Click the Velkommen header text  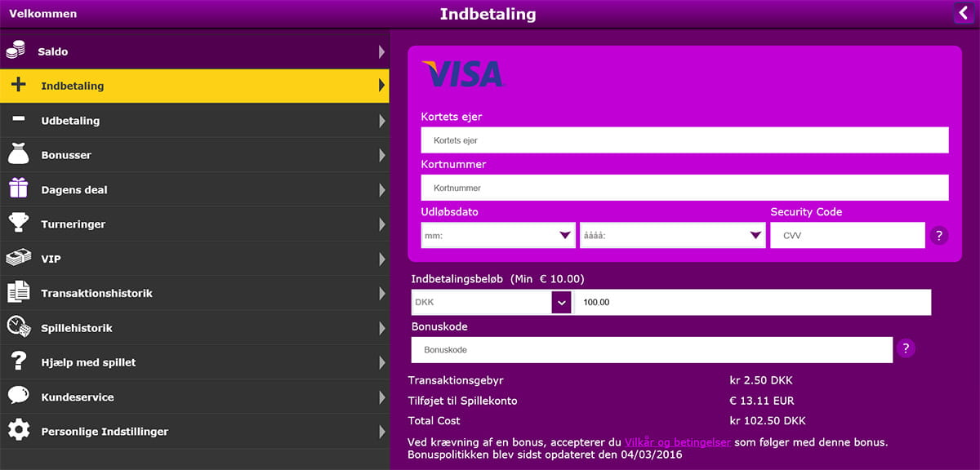(42, 14)
